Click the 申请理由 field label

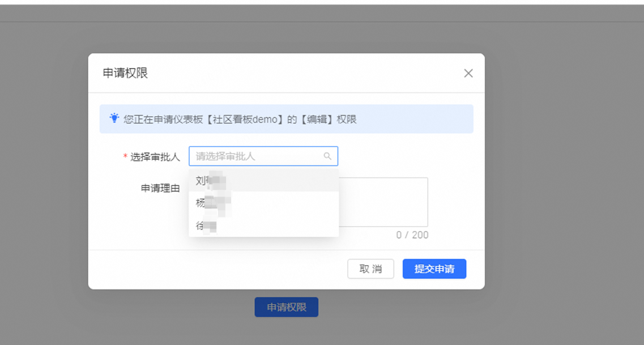pyautogui.click(x=160, y=188)
